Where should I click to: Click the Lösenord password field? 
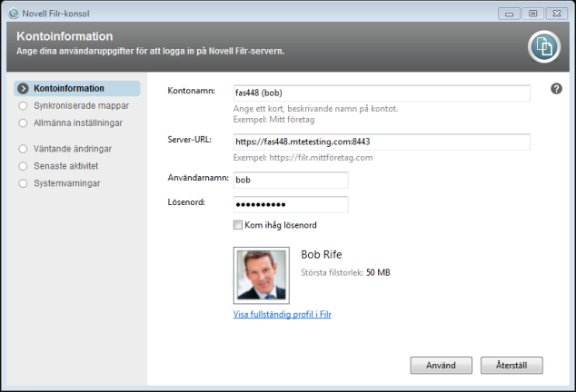290,204
